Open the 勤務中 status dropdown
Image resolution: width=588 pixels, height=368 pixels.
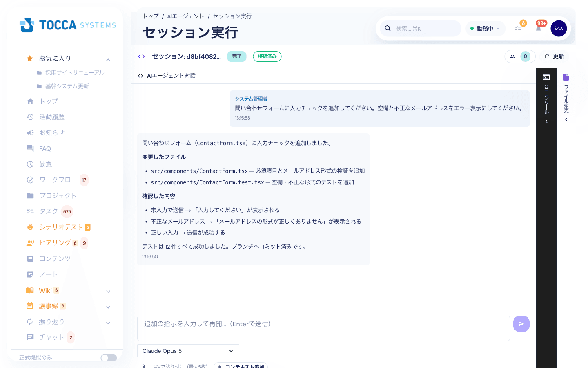pyautogui.click(x=485, y=29)
